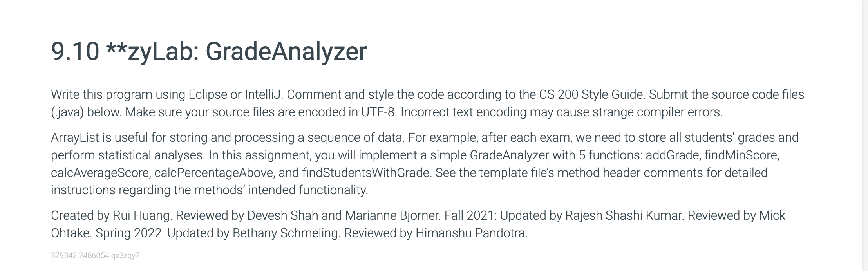Image resolution: width=868 pixels, height=271 pixels.
Task: Click the 'addGrade' function name
Action: 673,155
